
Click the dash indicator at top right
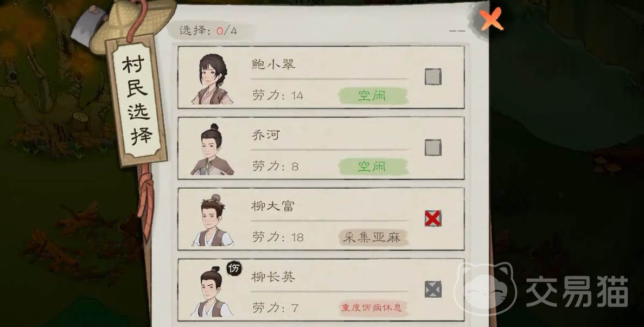pos(457,31)
